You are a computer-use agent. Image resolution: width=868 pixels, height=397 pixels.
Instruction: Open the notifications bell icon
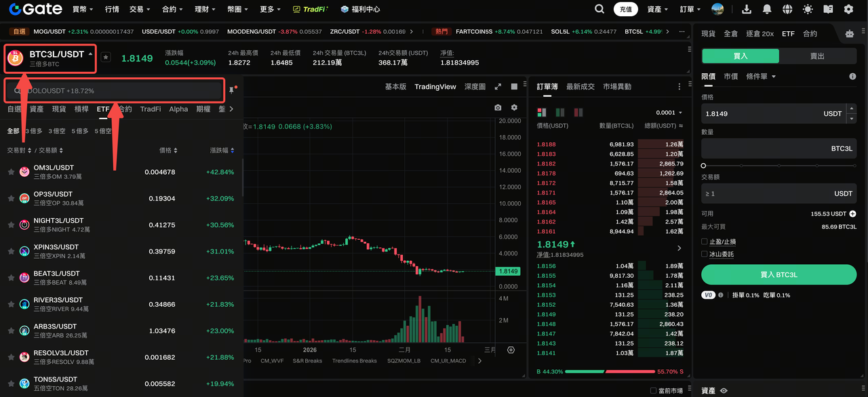(x=767, y=9)
